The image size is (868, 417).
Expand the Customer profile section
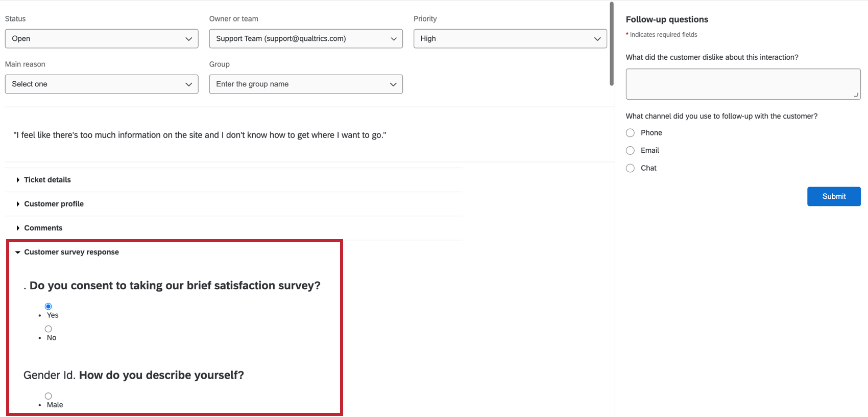tap(53, 204)
